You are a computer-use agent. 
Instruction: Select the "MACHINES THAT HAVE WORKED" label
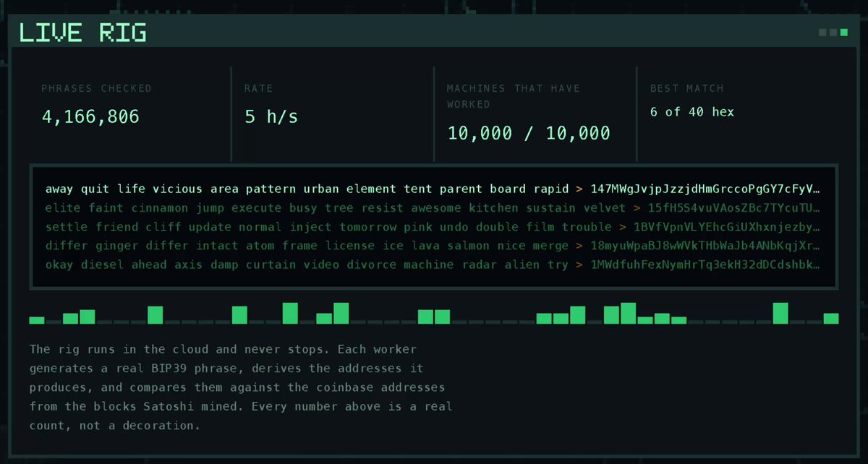pos(514,96)
